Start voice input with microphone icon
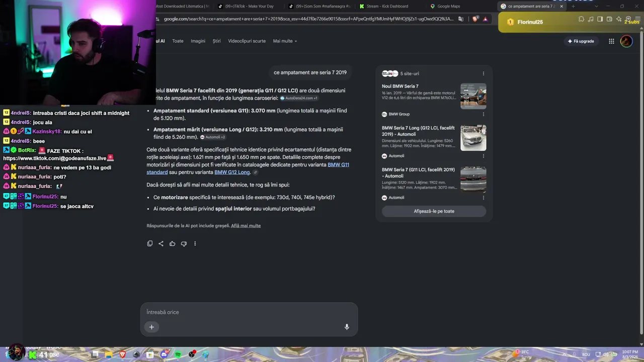Screen dimensions: 644x362 (347, 327)
